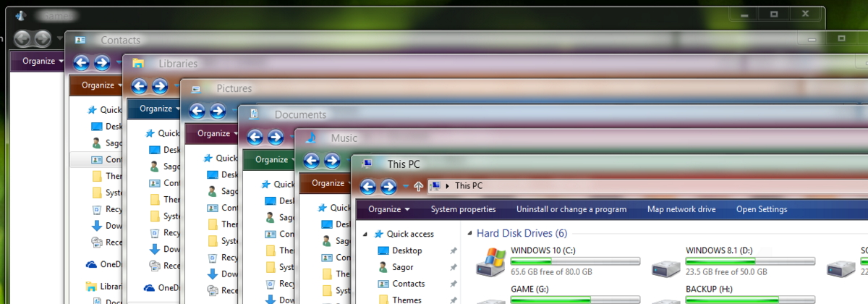Screen dimensions: 868x304
Task: Go back in the rearmost window
Action: point(22,39)
